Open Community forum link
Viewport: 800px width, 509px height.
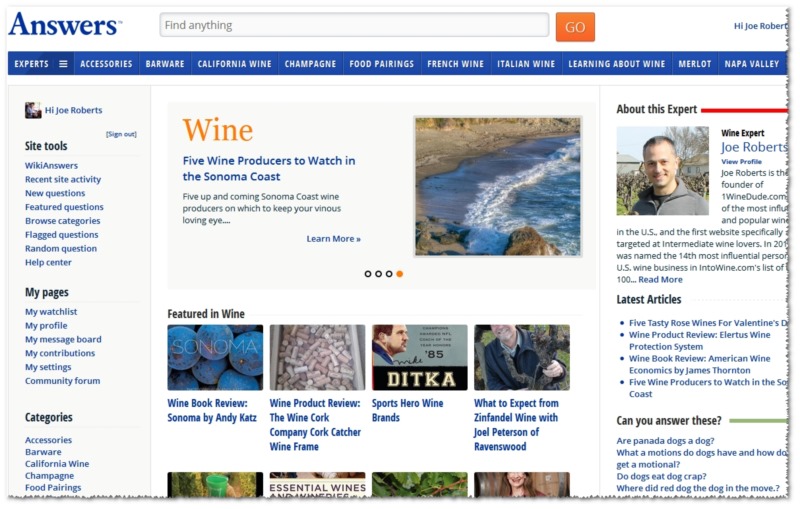click(63, 380)
